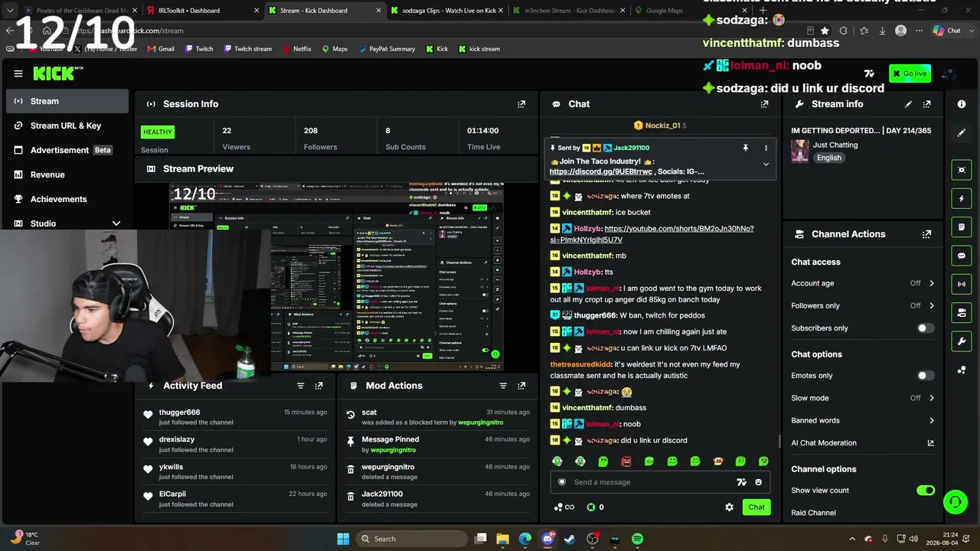Click the wrench icon in right toolbar
The image size is (980, 551).
962,341
